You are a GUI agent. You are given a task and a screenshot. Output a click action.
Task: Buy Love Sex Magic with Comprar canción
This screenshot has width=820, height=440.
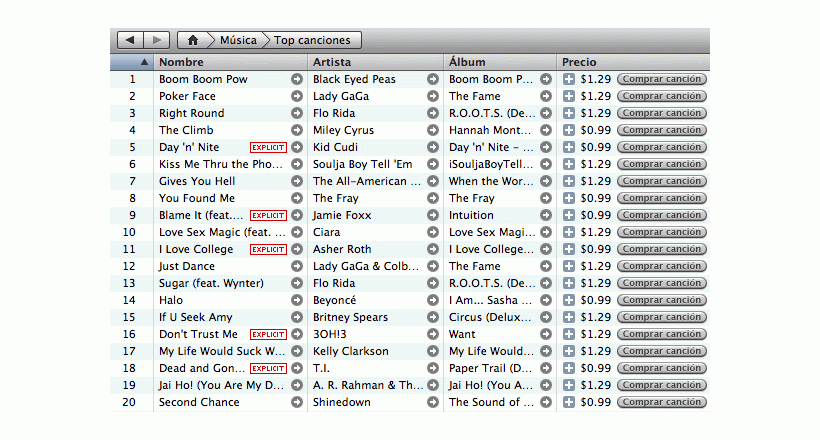coord(662,232)
